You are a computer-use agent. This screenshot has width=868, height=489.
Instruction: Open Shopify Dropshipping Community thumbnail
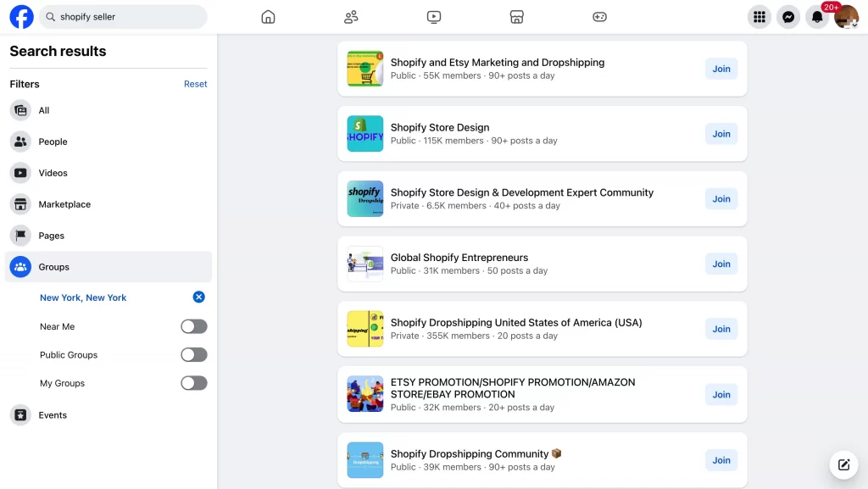(364, 460)
